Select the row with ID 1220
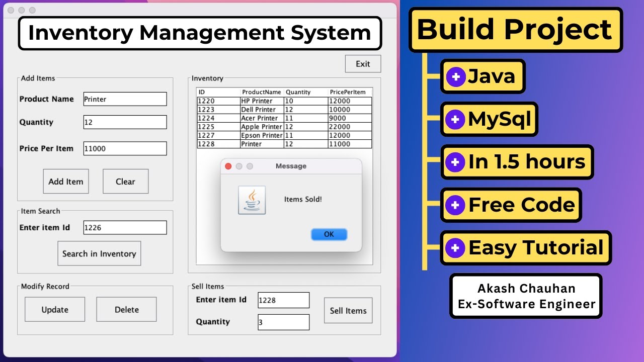Screen dimensions: 644x362 pos(284,101)
